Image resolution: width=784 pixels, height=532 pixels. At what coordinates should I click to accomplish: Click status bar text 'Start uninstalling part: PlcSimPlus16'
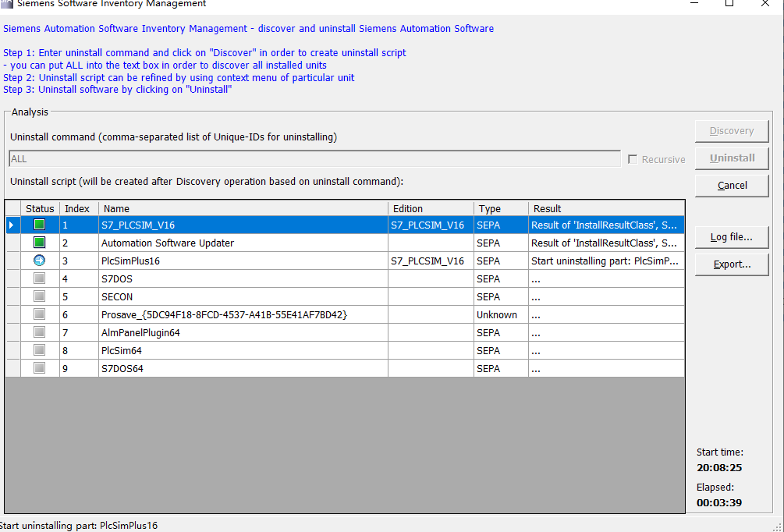[79, 526]
